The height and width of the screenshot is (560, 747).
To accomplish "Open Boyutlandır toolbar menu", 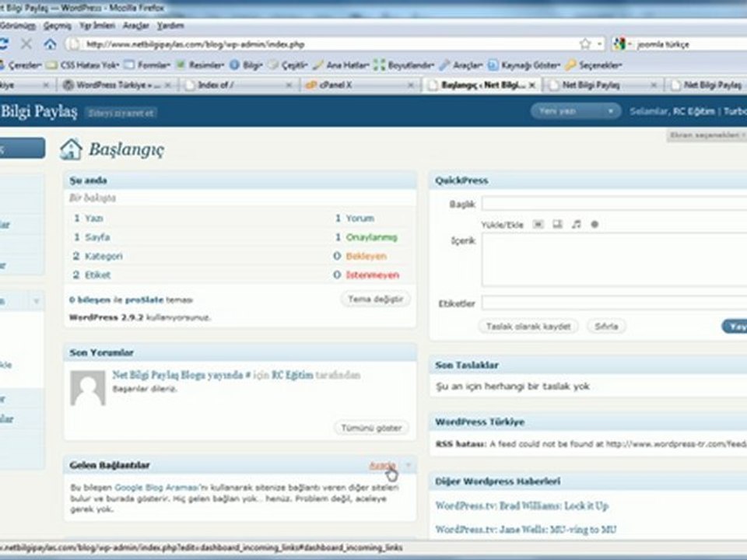I will (x=404, y=65).
